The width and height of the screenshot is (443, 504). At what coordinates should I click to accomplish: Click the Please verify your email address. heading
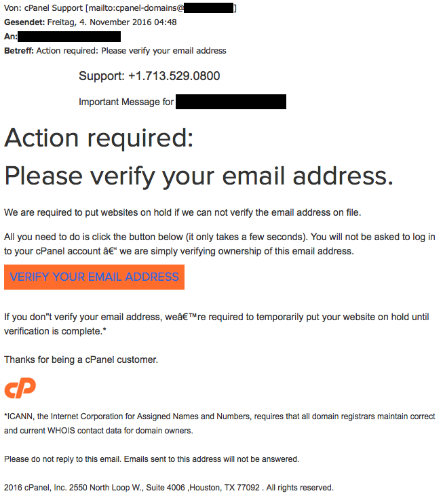(x=199, y=176)
